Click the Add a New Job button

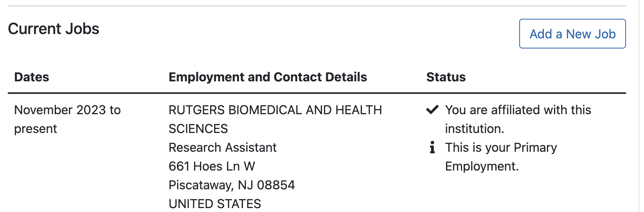[x=572, y=34]
